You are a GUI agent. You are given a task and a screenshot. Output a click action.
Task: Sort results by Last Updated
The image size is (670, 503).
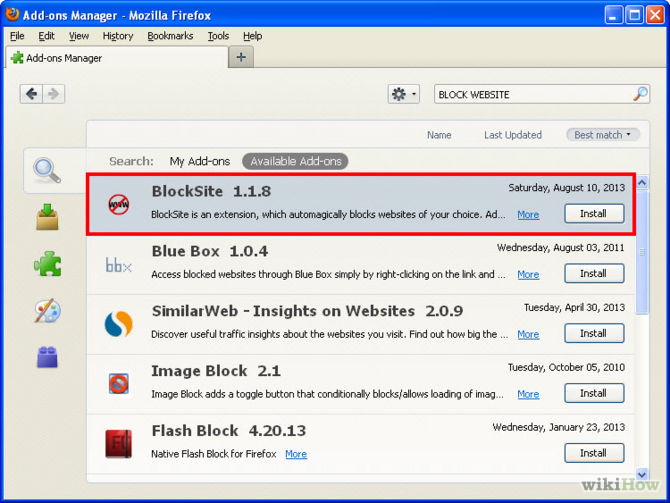tap(513, 135)
